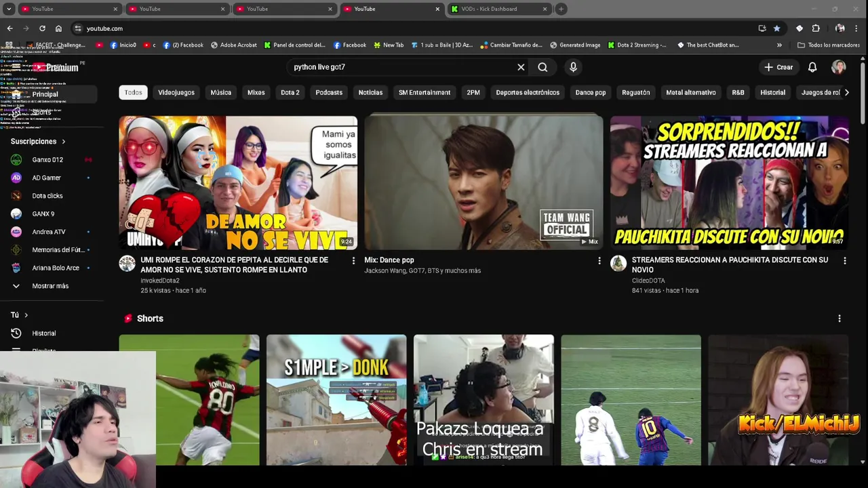Open Ganxo 012 channel subscription
This screenshot has width=868, height=488.
coord(52,160)
